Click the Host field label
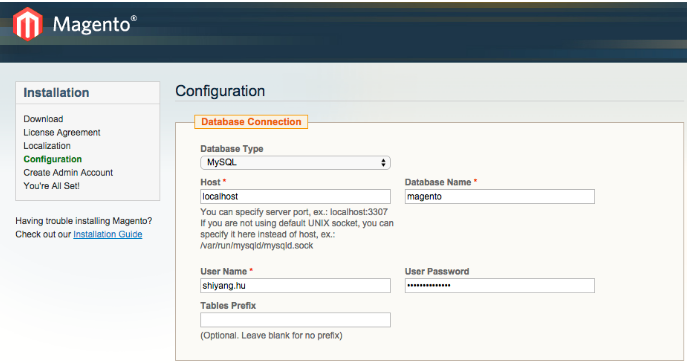 tap(210, 182)
